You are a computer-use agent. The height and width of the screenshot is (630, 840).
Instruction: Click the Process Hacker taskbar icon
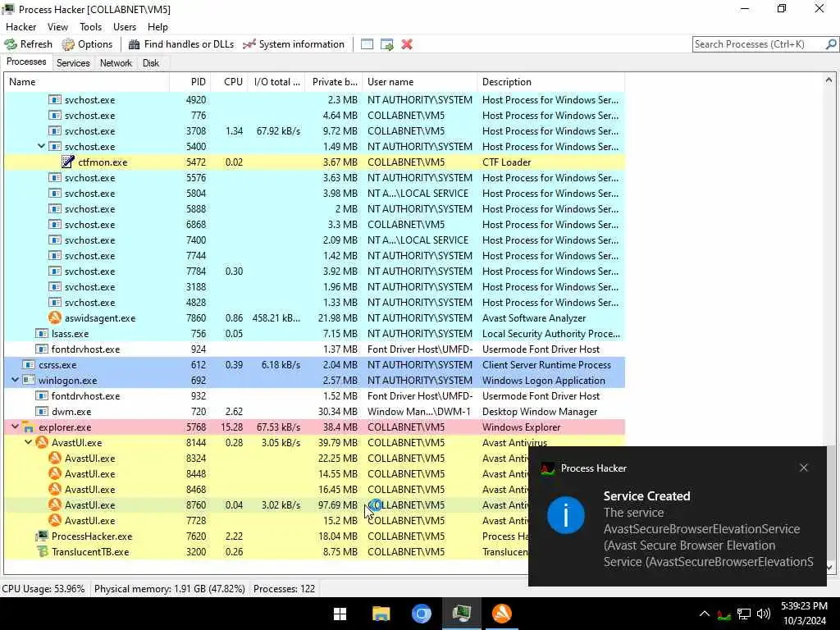pyautogui.click(x=462, y=614)
